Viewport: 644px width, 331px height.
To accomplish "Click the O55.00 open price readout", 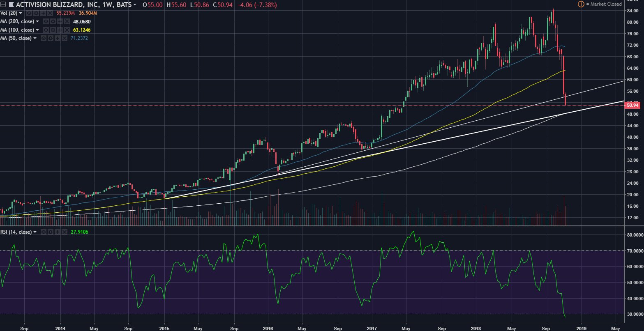I will 152,5.
